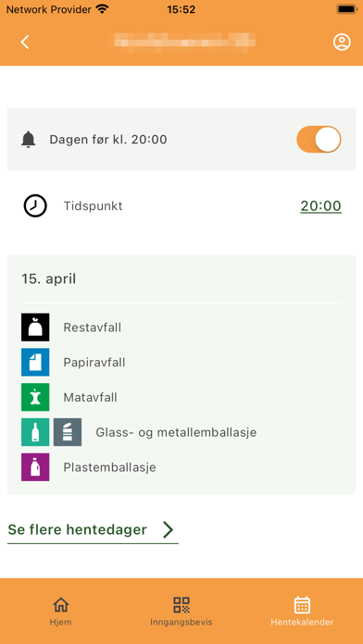Tap the Glass- og metallemballasje label
This screenshot has width=363, height=644.
[176, 432]
